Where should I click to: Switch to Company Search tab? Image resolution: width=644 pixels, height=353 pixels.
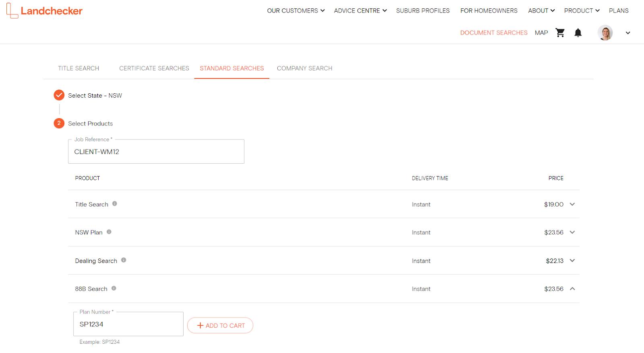[305, 68]
